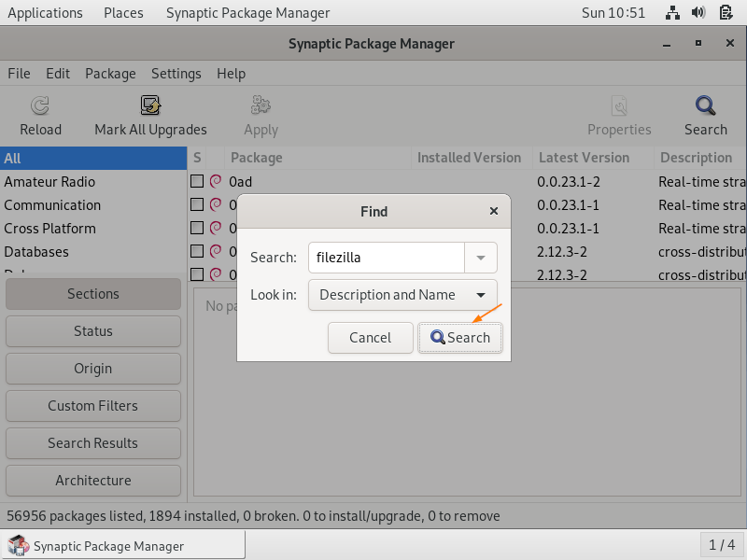Show Custom Filters

click(93, 406)
